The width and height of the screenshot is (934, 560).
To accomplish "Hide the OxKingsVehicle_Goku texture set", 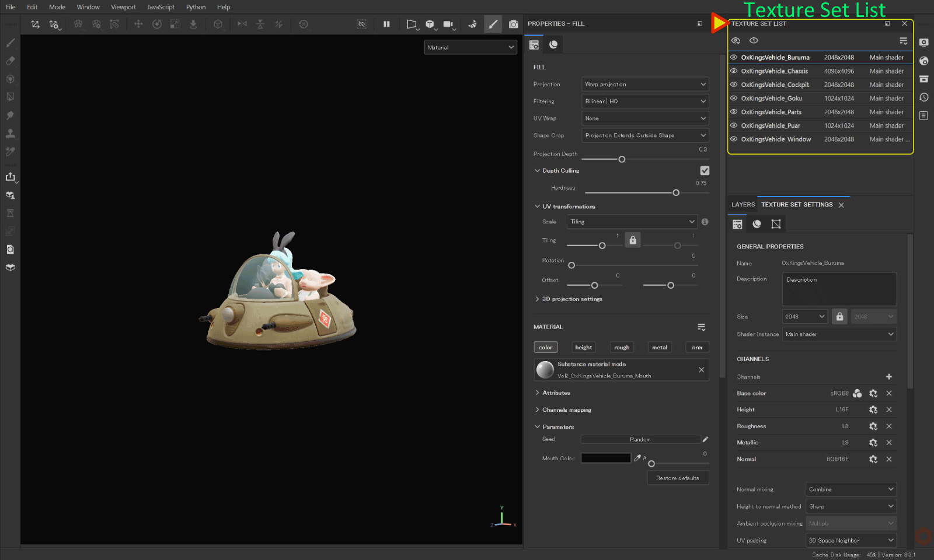I will (x=734, y=98).
